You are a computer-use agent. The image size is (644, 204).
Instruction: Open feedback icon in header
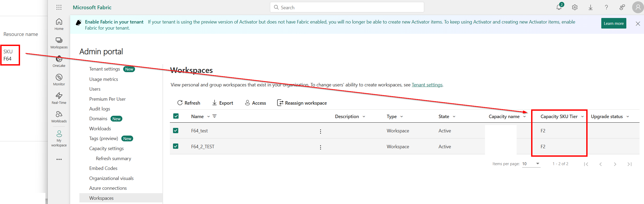pos(622,7)
